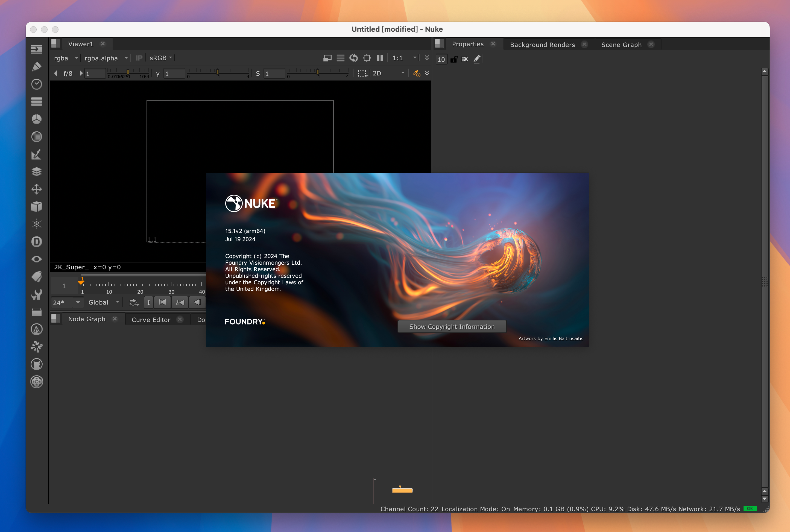790x532 pixels.
Task: Switch to the Node Graph tab
Action: click(87, 319)
